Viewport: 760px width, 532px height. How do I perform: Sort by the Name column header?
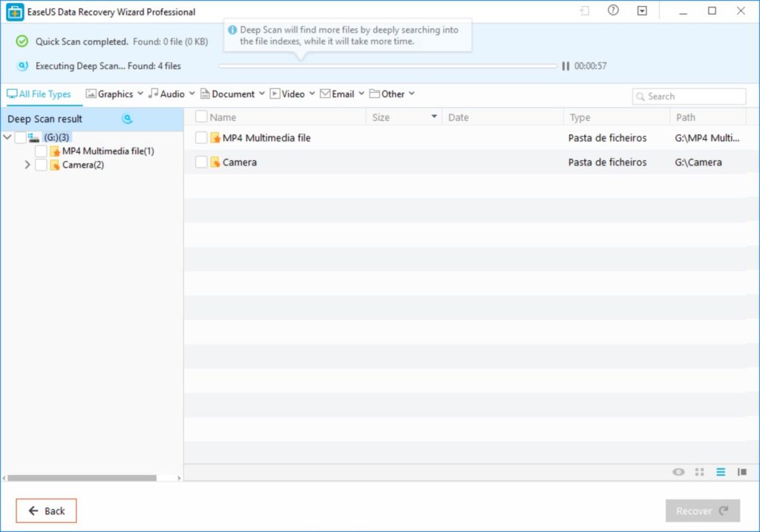tap(223, 117)
